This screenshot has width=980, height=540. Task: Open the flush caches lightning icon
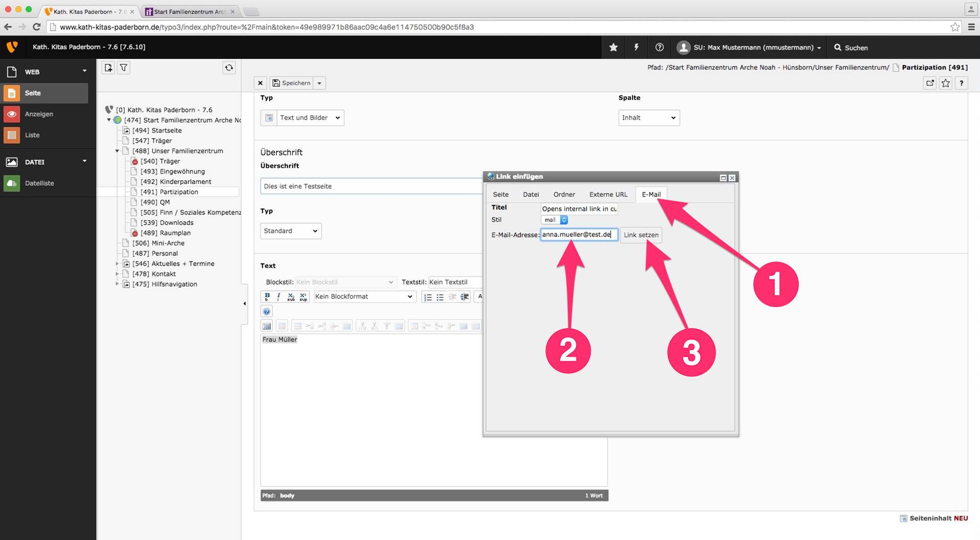(x=636, y=47)
